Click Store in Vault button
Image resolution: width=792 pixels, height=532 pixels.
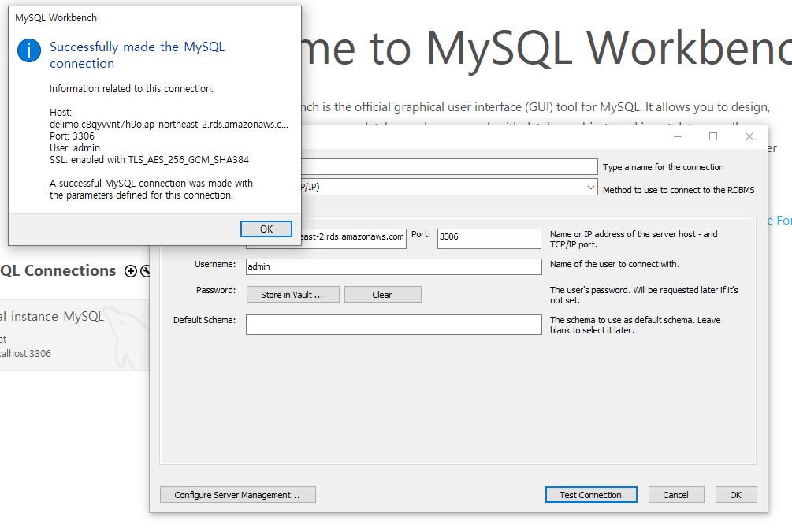(x=292, y=295)
